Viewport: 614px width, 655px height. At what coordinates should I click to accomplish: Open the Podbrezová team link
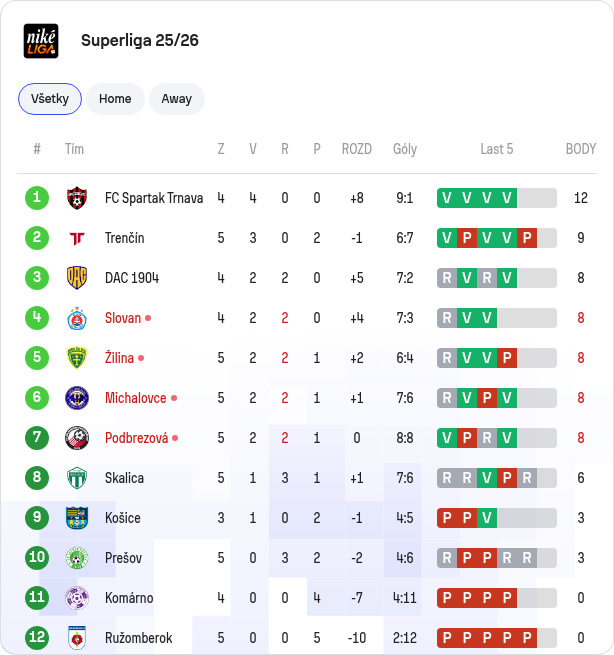(137, 438)
